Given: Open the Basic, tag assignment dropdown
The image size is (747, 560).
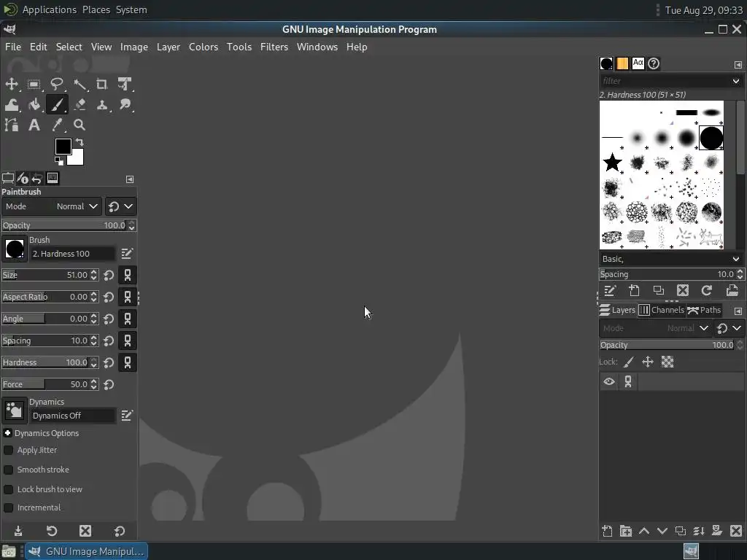Looking at the screenshot, I should 736,259.
